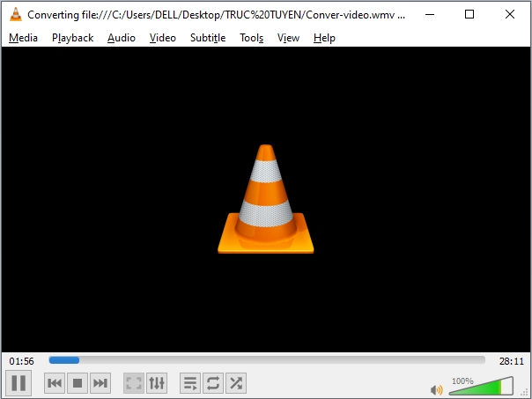Minimize the VLC window
Image resolution: width=532 pixels, height=399 pixels.
tap(430, 15)
